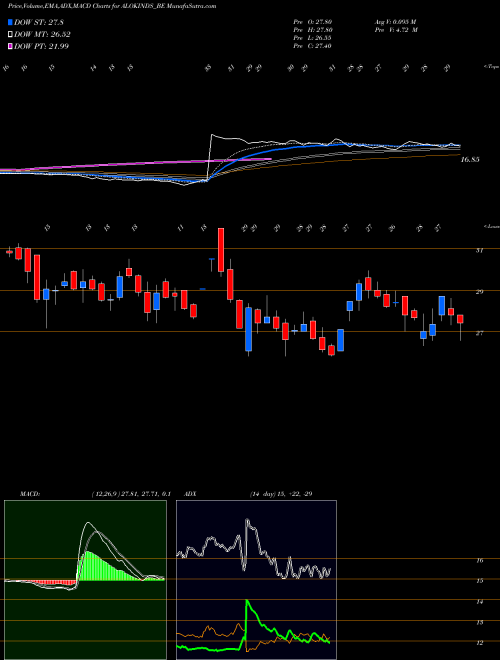Click the 31 price axis label

[x=479, y=250]
